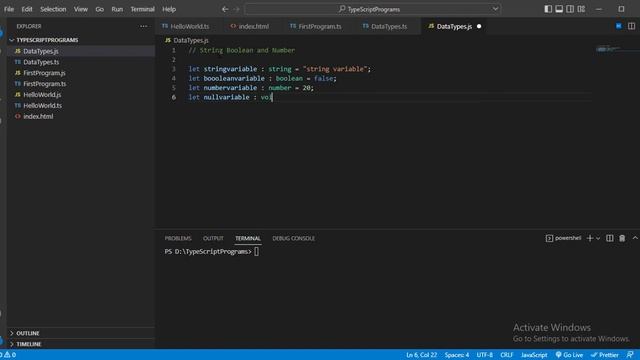
Task: Switch to the OUTPUT panel tab
Action: [213, 238]
